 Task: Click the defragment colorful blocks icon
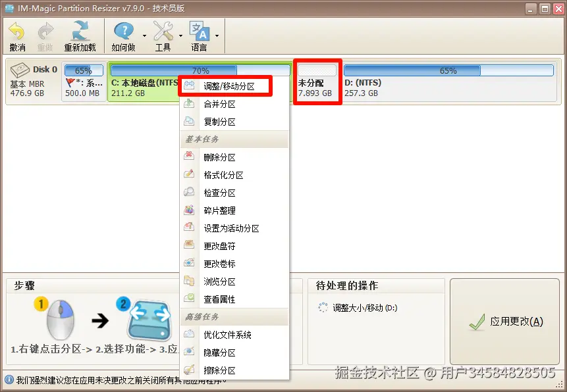click(189, 209)
